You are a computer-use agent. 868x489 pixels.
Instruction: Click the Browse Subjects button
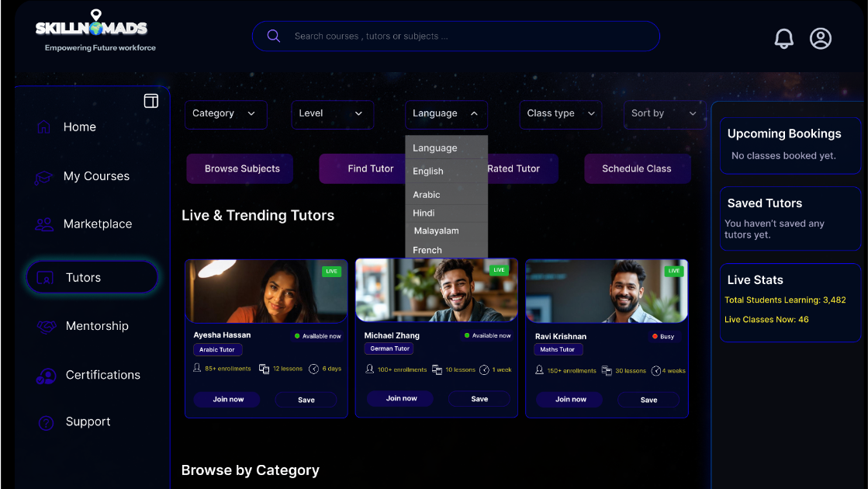(x=240, y=169)
